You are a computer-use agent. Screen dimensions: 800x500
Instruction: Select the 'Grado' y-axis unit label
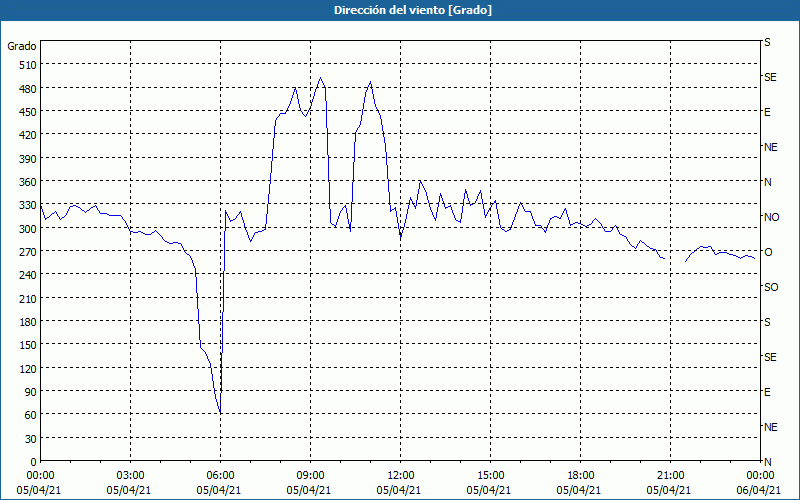tap(22, 46)
